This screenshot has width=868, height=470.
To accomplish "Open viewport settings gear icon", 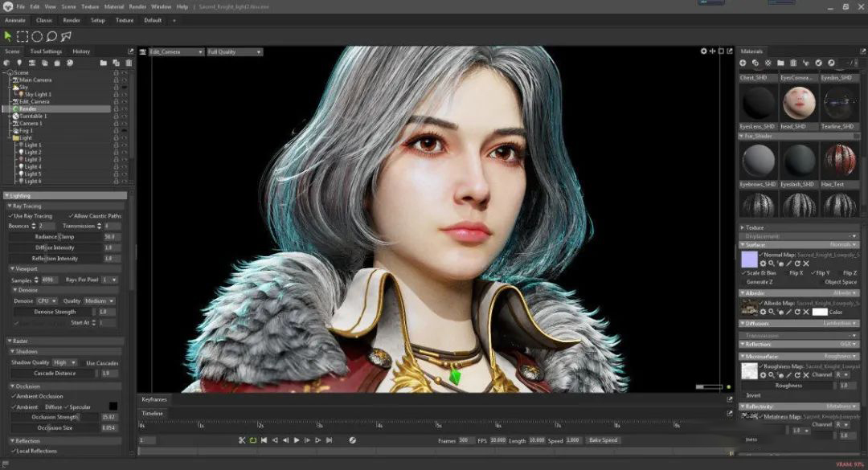I will pyautogui.click(x=703, y=51).
